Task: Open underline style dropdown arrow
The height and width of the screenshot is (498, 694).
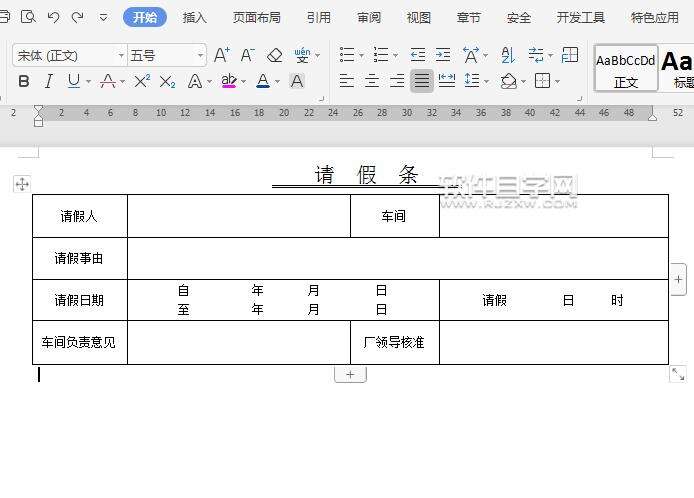Action: (89, 81)
